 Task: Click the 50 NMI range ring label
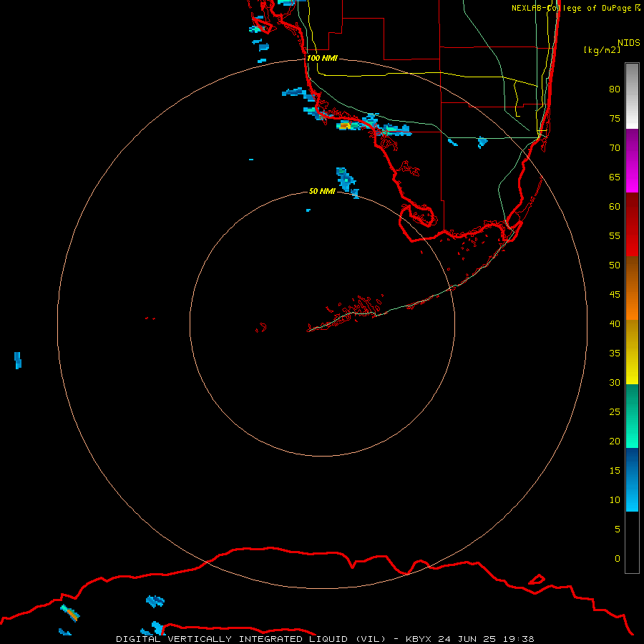coord(322,191)
